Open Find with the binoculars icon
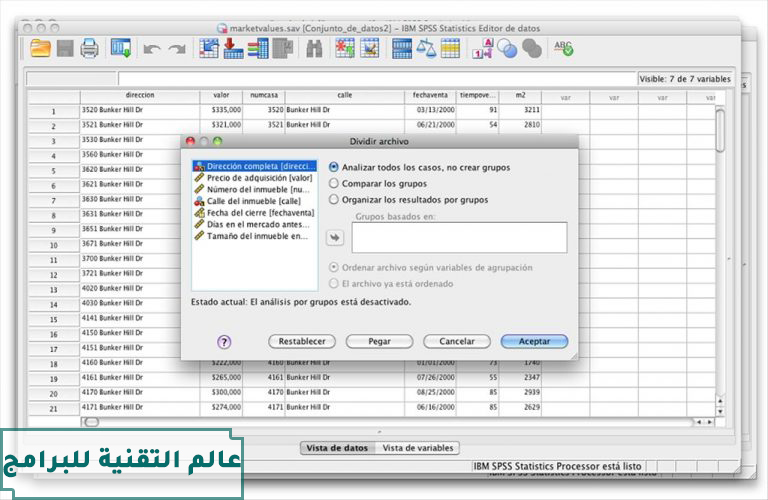The image size is (768, 500). click(x=314, y=49)
